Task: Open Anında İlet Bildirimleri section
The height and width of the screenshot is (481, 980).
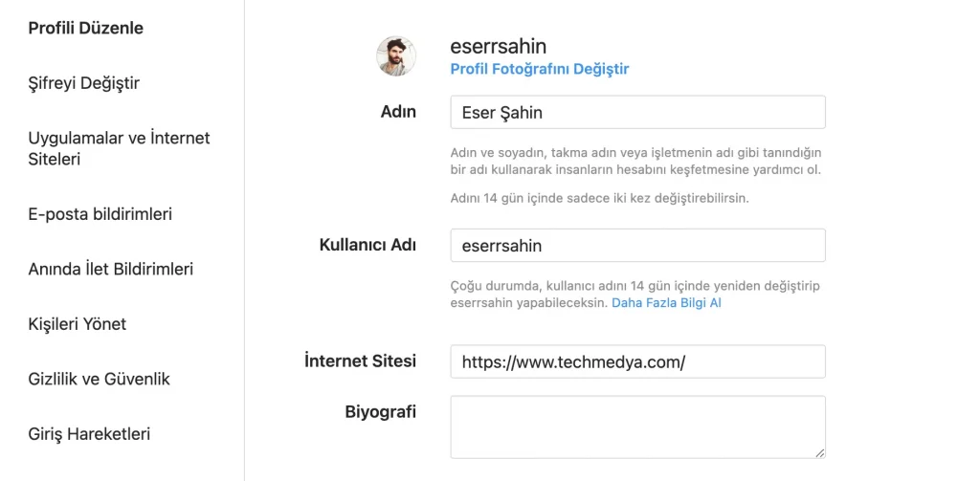Action: pos(111,270)
